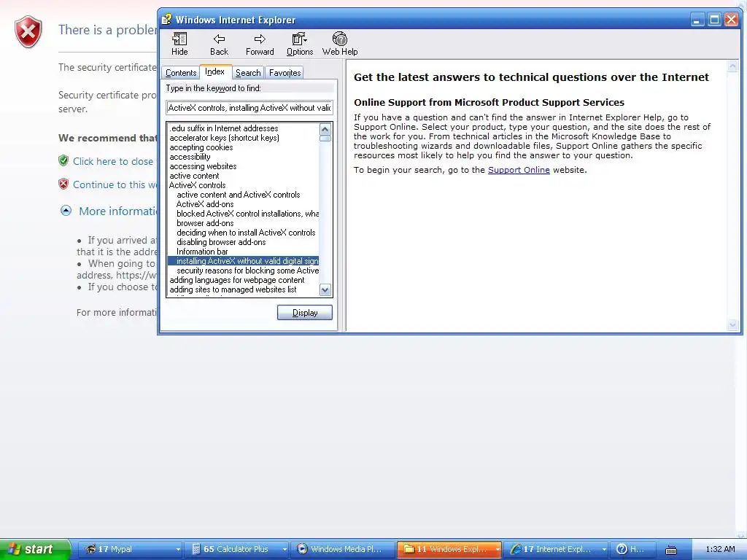The height and width of the screenshot is (560, 747).
Task: Select 'accelerator keys (shortcut keys)' entry
Action: pos(225,138)
